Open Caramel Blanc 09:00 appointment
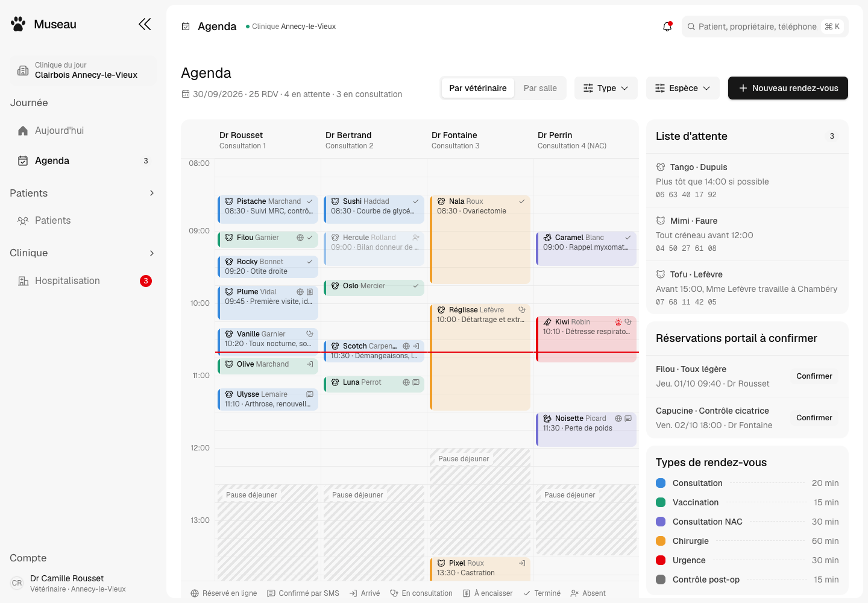 586,248
